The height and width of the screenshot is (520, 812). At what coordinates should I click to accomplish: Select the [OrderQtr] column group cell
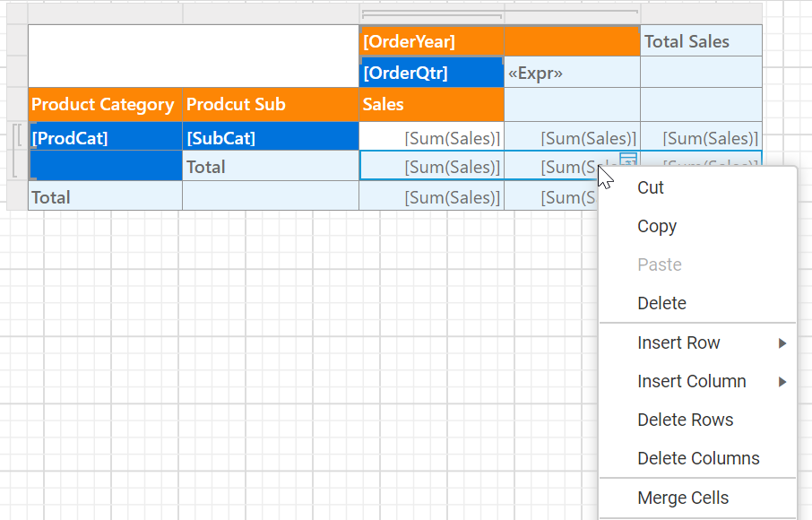(x=431, y=73)
